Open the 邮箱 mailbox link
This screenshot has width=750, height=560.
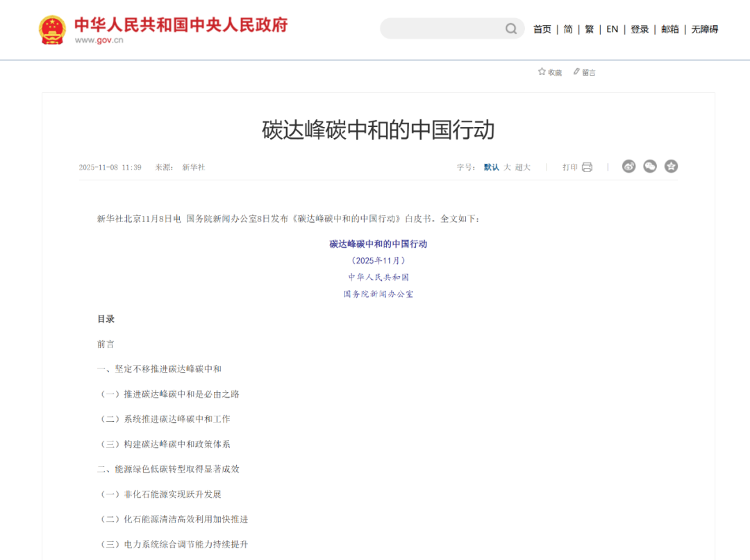click(670, 29)
